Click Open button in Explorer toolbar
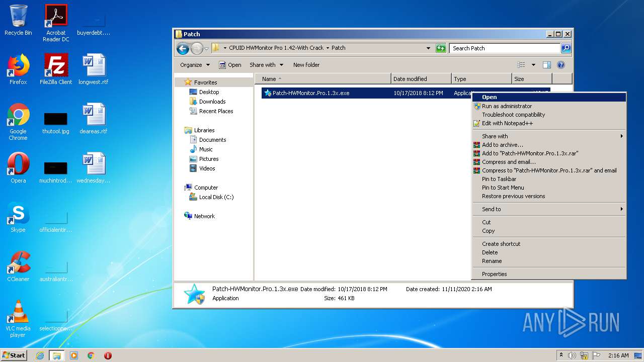644x362 pixels. click(x=230, y=65)
